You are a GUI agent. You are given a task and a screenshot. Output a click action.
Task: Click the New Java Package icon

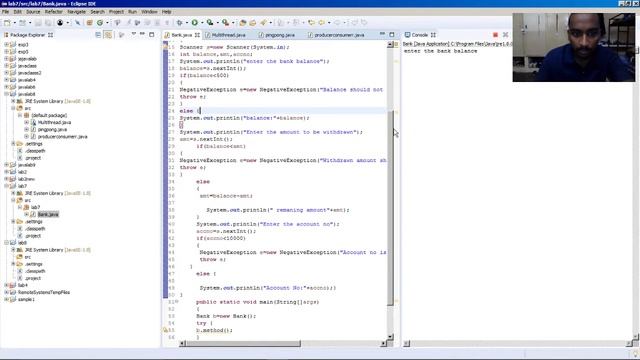point(89,23)
